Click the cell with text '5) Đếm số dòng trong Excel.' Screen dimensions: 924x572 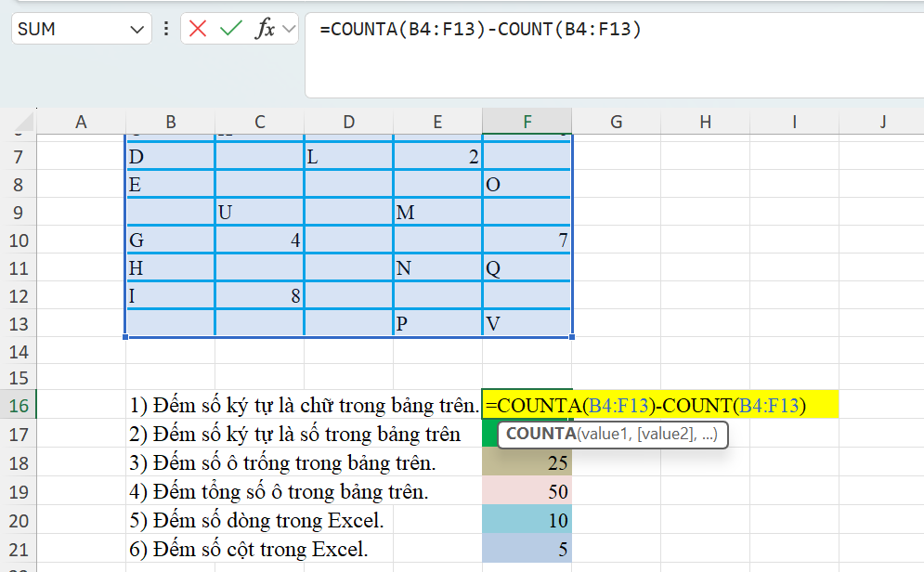pyautogui.click(x=256, y=520)
